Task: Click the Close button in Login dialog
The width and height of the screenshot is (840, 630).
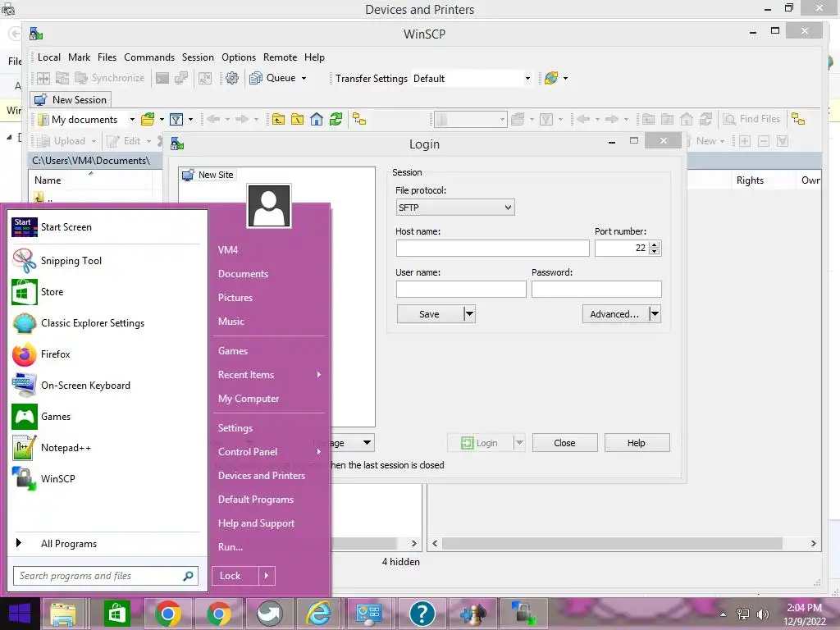Action: pyautogui.click(x=564, y=443)
